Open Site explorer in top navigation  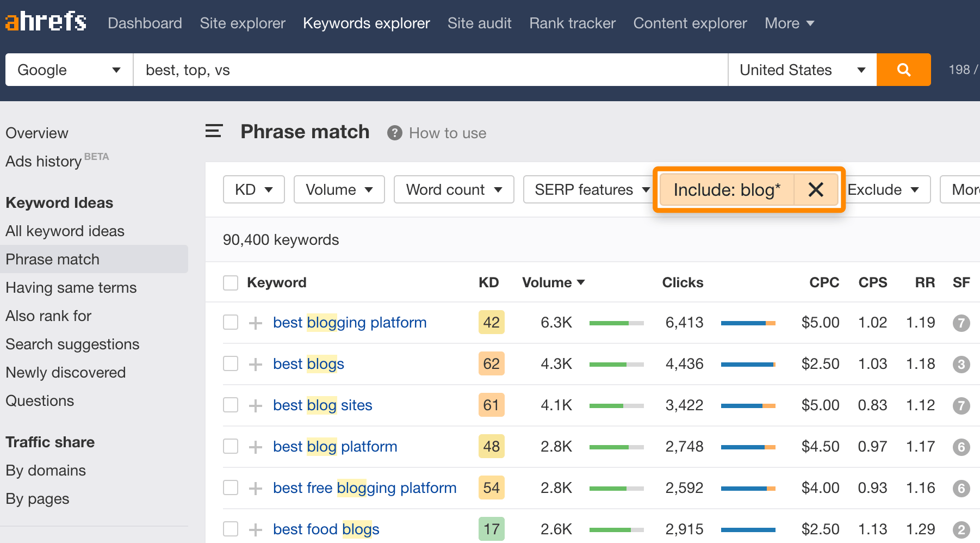coord(243,23)
